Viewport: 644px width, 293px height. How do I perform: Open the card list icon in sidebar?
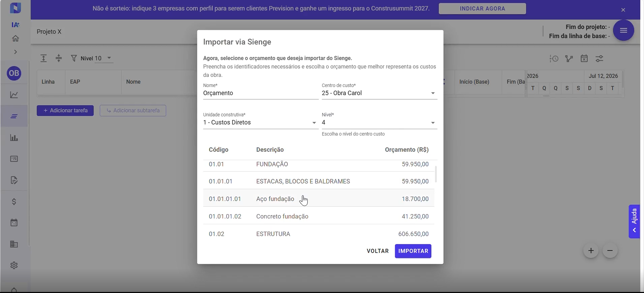point(14,159)
